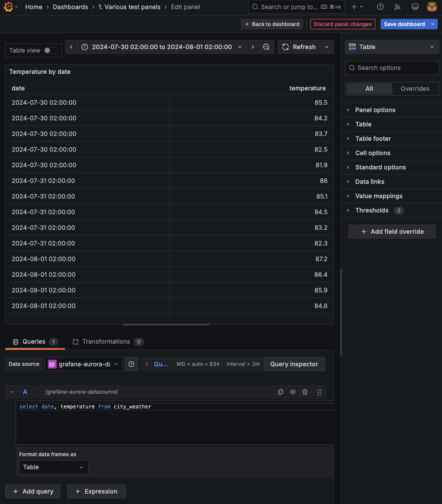Expand Cell options section
Viewport: 442px width, 504px height.
(392, 153)
